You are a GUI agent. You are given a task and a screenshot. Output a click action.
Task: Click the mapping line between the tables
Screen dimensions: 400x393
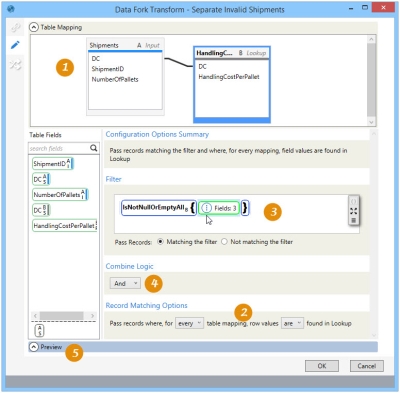coord(179,62)
